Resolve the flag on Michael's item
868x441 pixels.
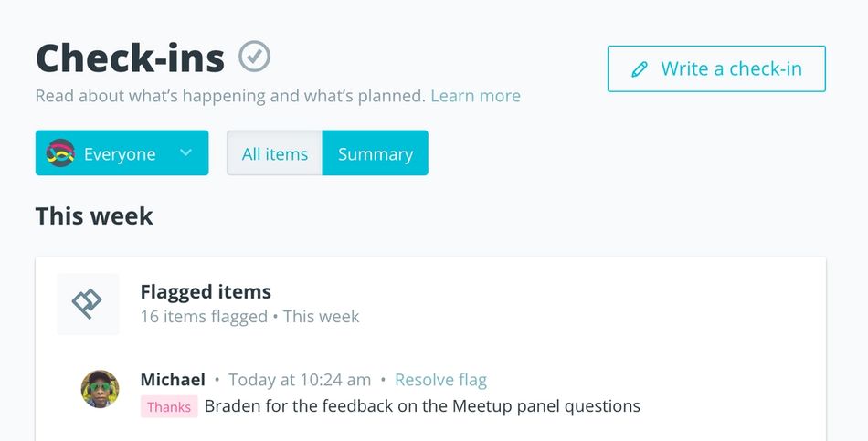pyautogui.click(x=440, y=380)
